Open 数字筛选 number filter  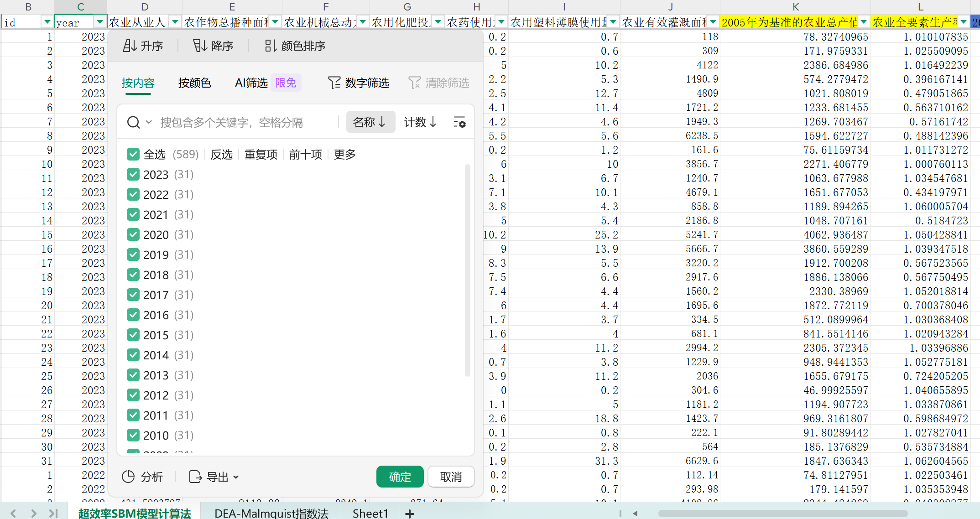pos(359,83)
